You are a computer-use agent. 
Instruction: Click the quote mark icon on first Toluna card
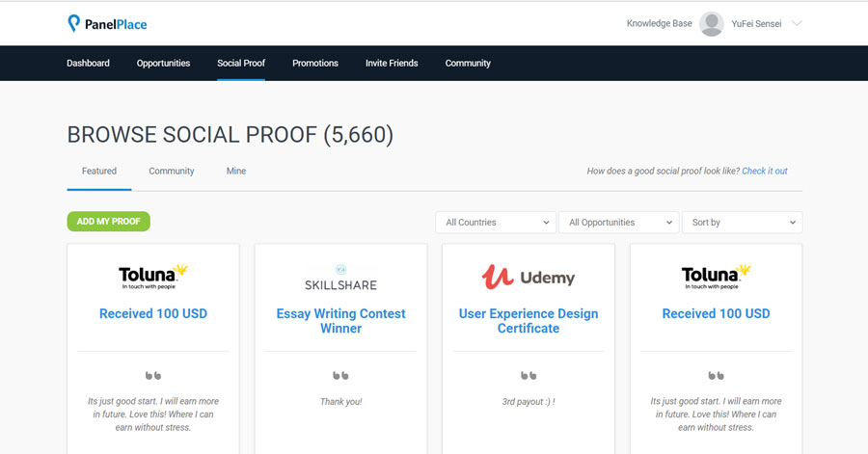[x=153, y=376]
